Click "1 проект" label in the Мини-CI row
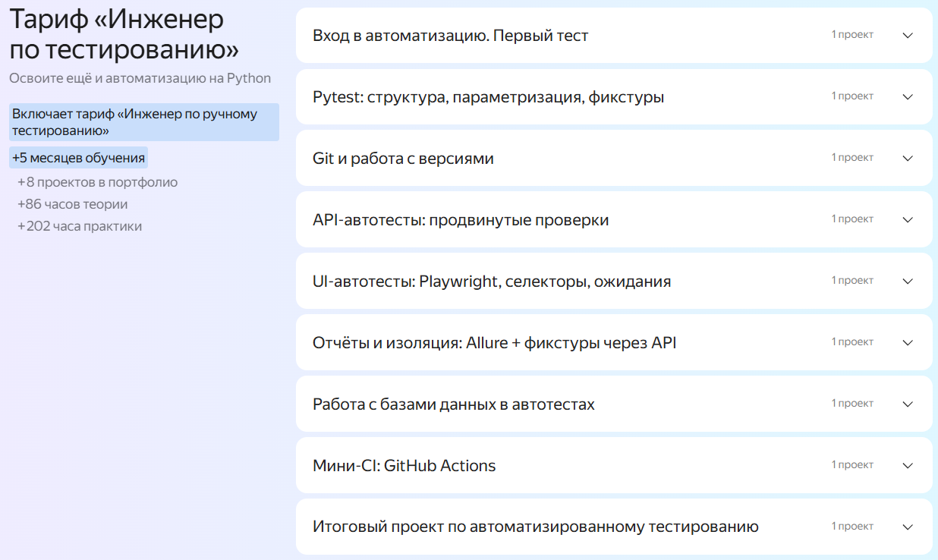938x560 pixels. click(x=852, y=465)
